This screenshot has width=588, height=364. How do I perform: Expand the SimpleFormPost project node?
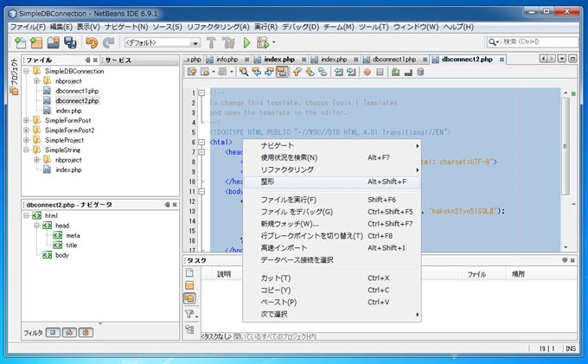26,120
